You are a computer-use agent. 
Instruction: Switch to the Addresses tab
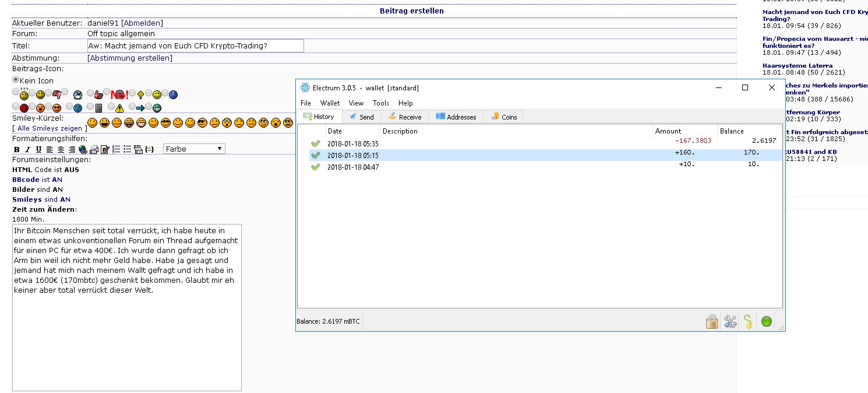[x=456, y=117]
